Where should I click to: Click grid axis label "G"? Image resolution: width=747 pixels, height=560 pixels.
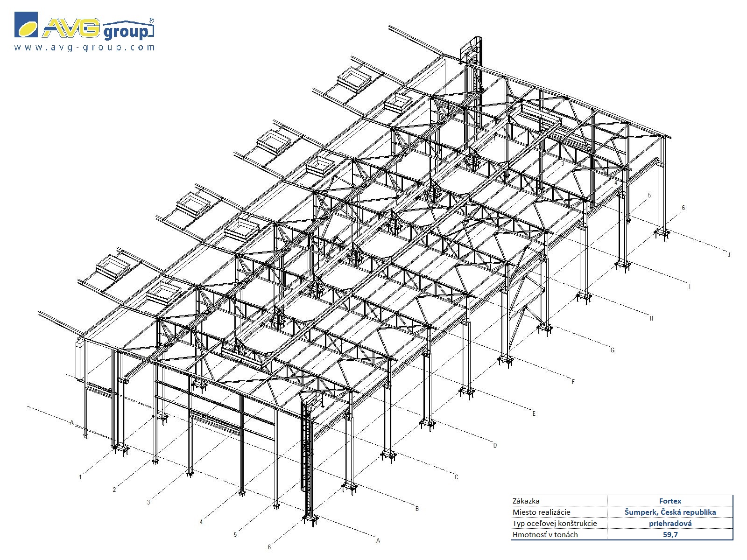pos(613,350)
